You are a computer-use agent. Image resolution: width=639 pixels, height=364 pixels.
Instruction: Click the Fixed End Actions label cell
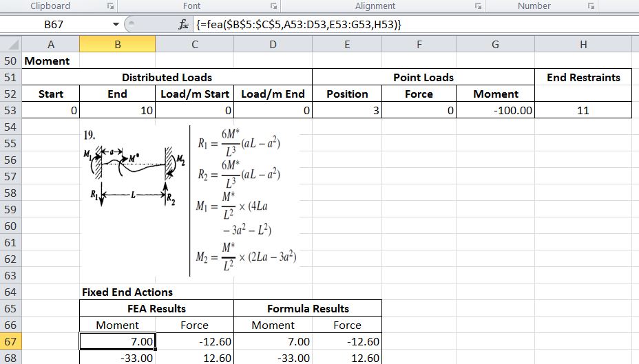pyautogui.click(x=127, y=292)
